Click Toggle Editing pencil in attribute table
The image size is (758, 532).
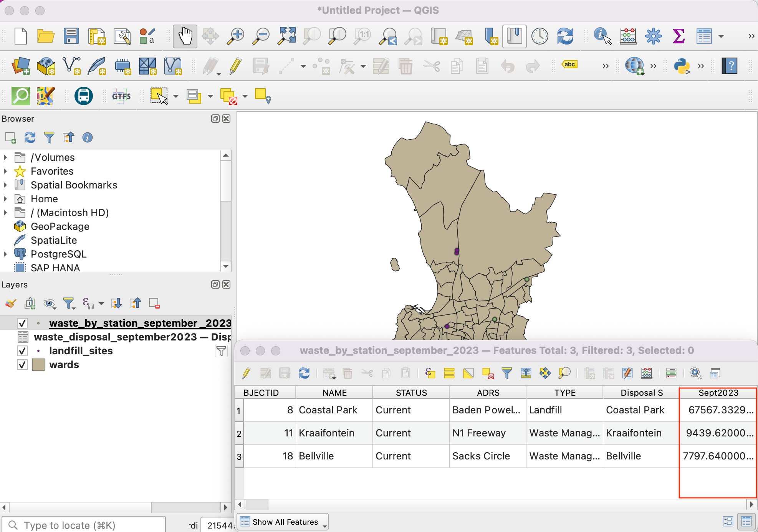pos(246,373)
